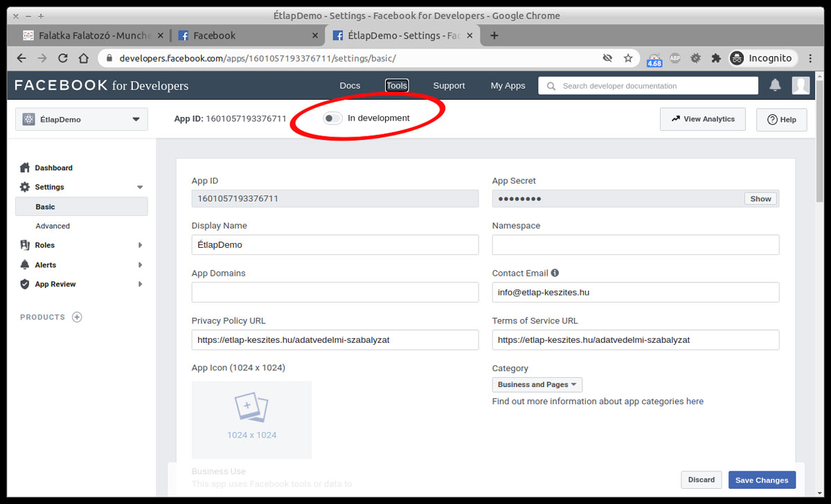Expand the Roles sidebar section
831x504 pixels.
(81, 245)
